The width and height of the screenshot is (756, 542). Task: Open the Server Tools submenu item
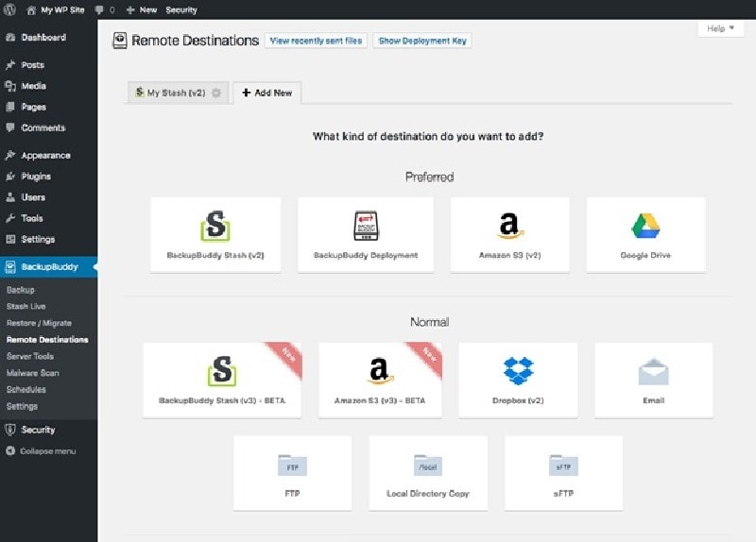pyautogui.click(x=30, y=357)
